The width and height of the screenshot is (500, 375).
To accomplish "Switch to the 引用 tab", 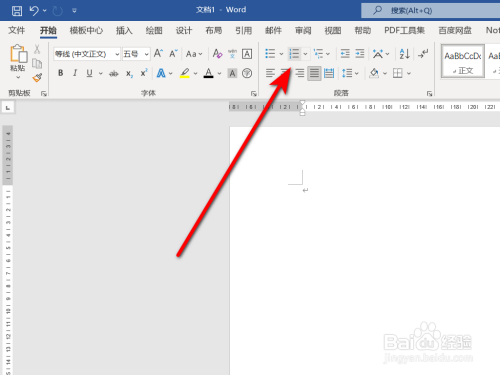I will coord(244,30).
